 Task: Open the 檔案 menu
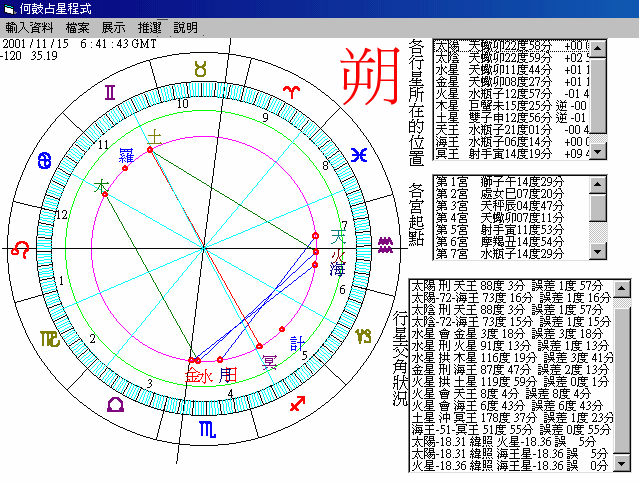79,27
